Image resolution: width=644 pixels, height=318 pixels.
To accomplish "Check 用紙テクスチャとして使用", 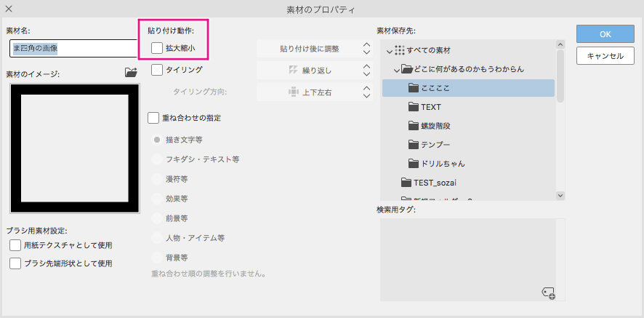I will pos(15,245).
